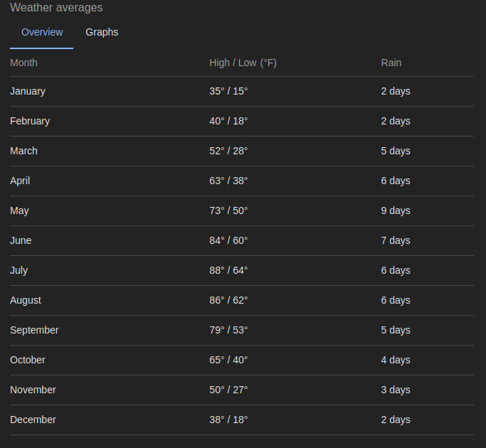Click the 'April' month cell

click(20, 181)
